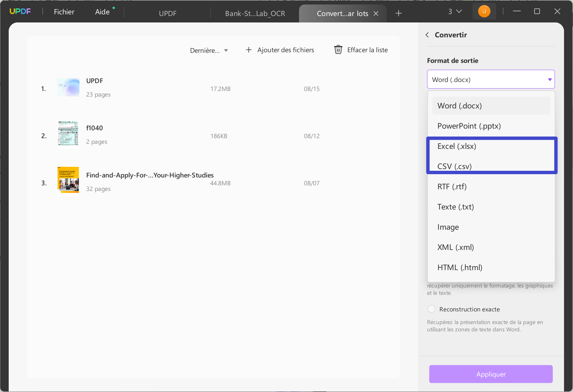
Task: Click Ajouter des fichiers button
Action: (280, 50)
